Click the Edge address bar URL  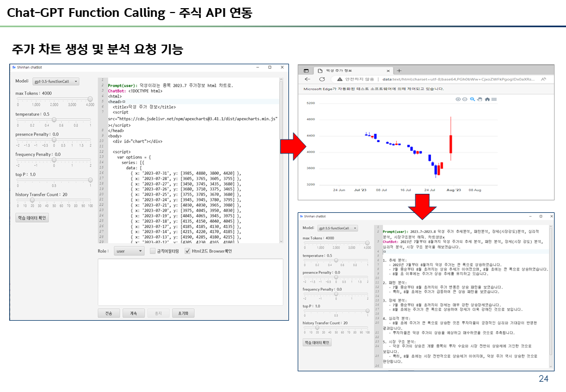coord(458,79)
